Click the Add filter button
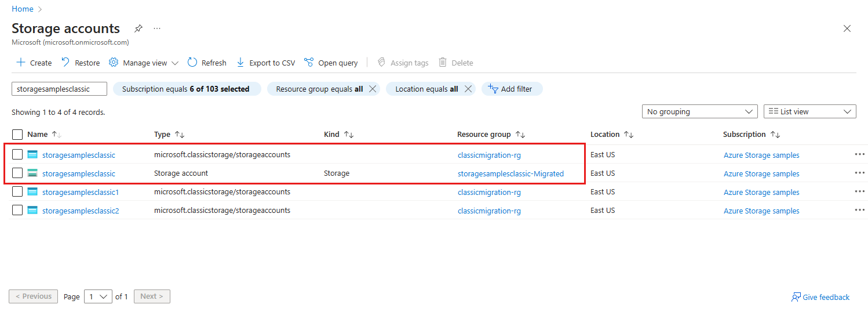868x315 pixels. pos(512,89)
